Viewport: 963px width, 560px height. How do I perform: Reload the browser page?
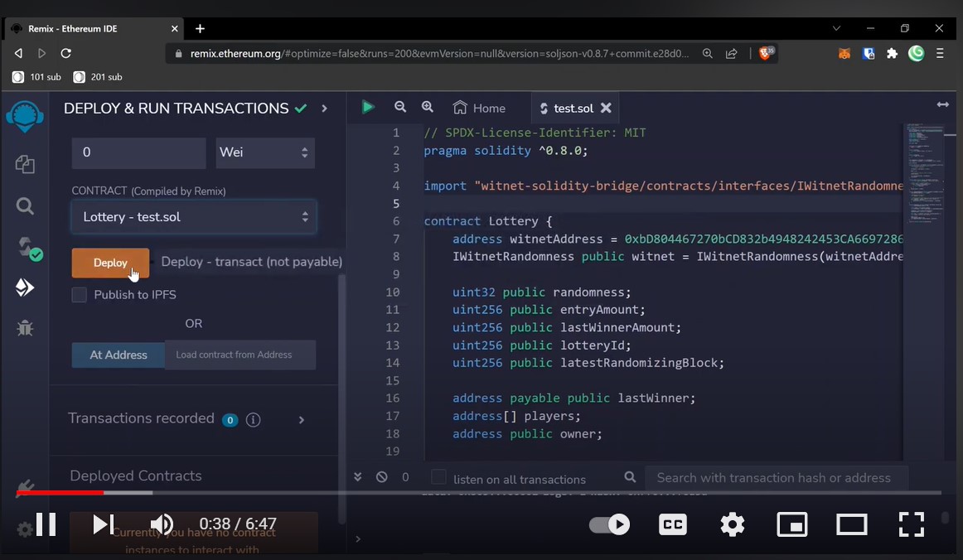[65, 53]
